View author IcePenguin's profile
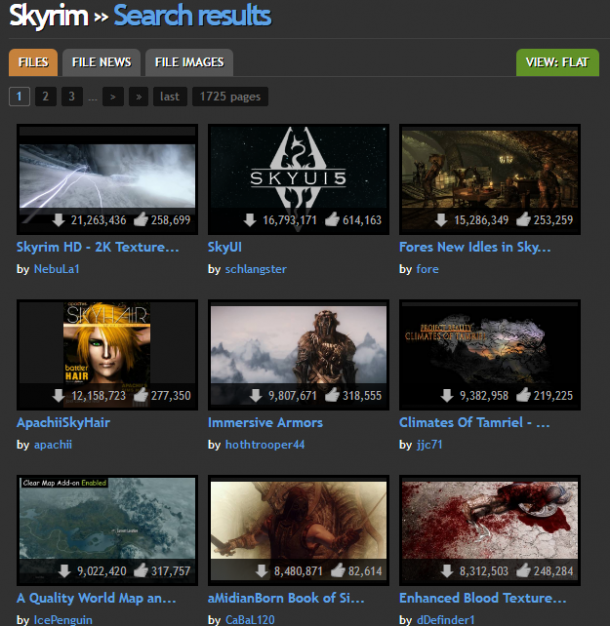The width and height of the screenshot is (610, 626). pyautogui.click(x=63, y=620)
